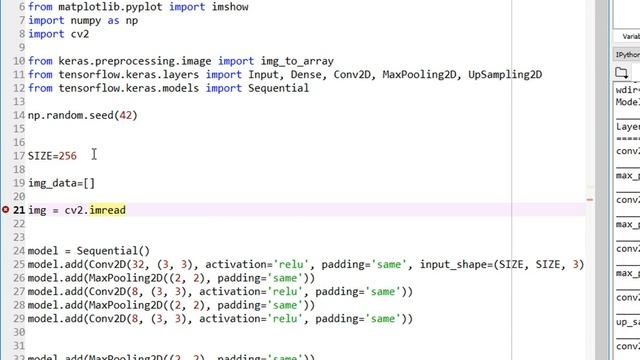Click the 'Conv2D(8' code on line 27
This screenshot has height=360, width=640.
[113, 291]
